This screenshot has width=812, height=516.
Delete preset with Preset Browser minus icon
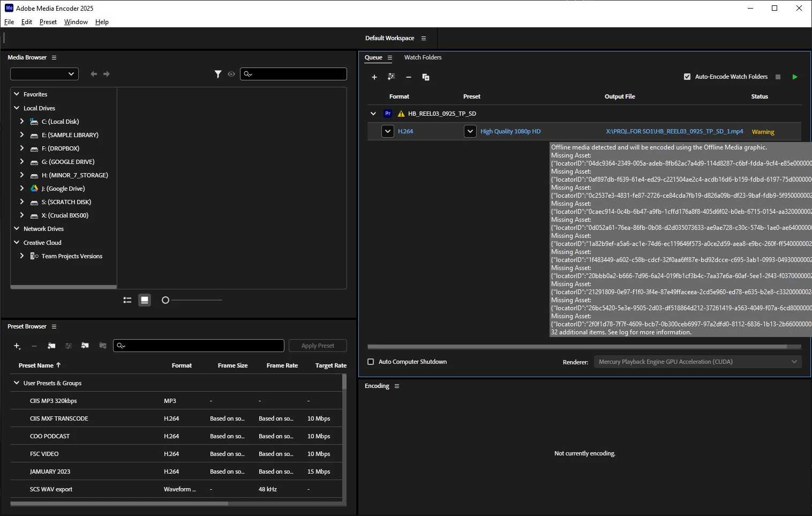34,346
